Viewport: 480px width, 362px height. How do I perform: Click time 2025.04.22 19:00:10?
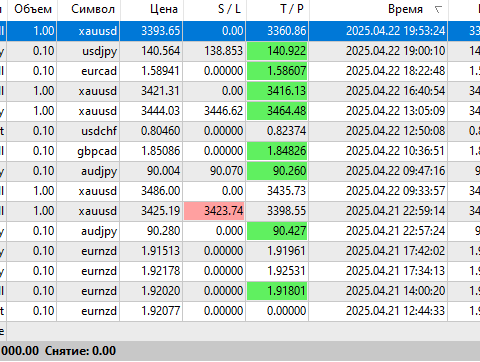pyautogui.click(x=395, y=51)
